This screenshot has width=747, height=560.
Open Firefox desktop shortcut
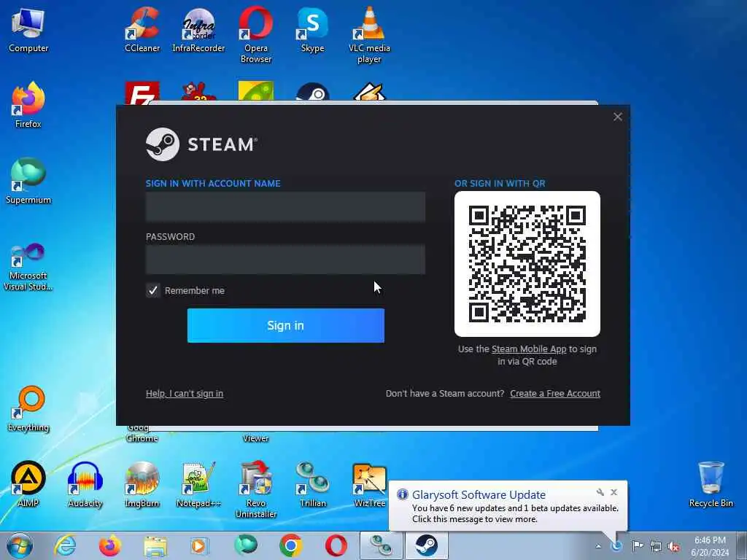(x=28, y=105)
